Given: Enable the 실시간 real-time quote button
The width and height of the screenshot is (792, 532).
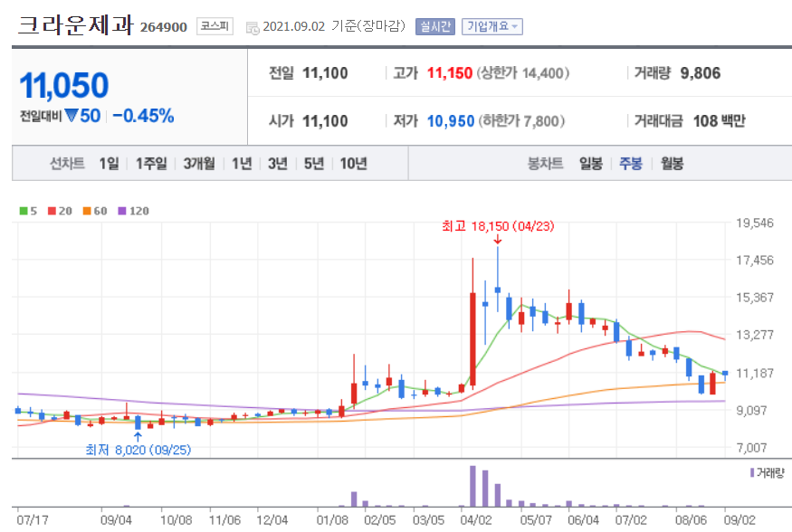Looking at the screenshot, I should (436, 25).
